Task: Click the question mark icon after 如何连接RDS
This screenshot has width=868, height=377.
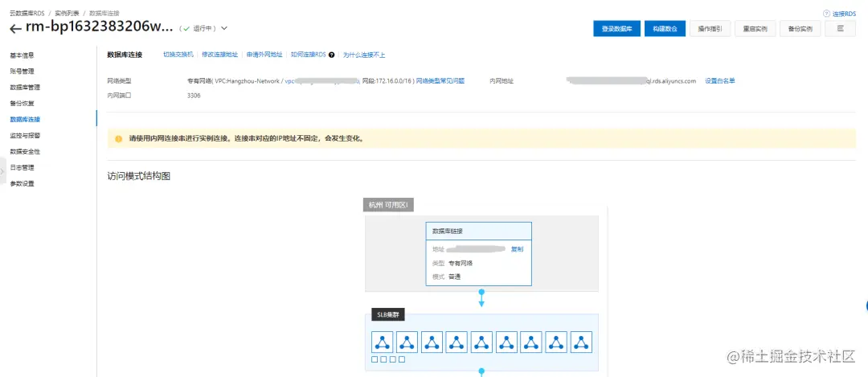Action: 332,55
